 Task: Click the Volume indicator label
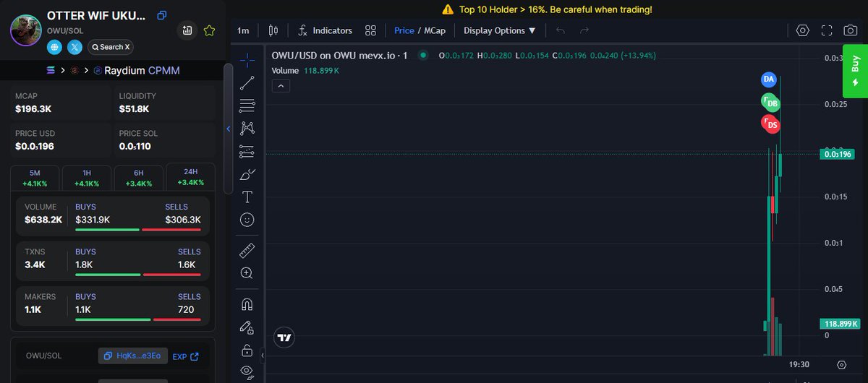(x=285, y=71)
